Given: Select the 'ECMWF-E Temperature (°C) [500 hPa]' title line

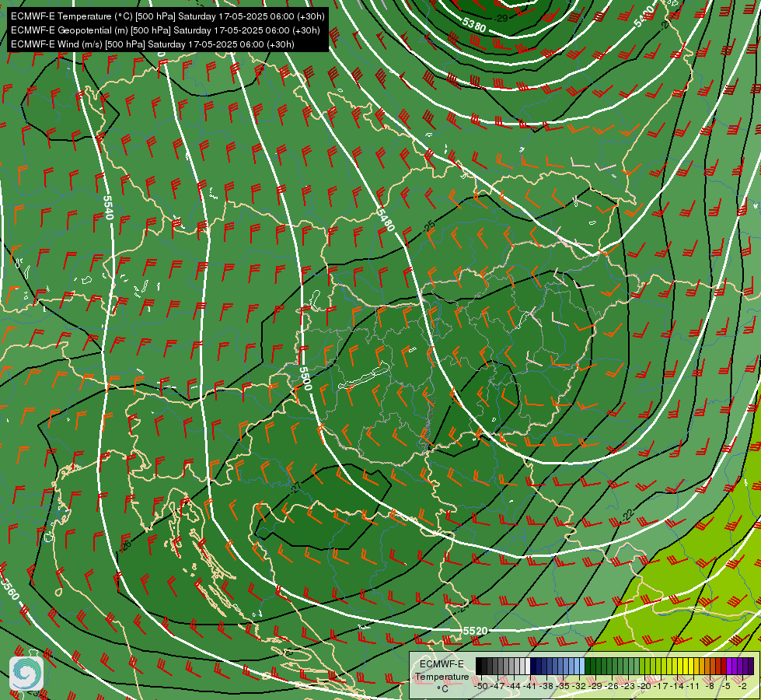Looking at the screenshot, I should point(167,16).
